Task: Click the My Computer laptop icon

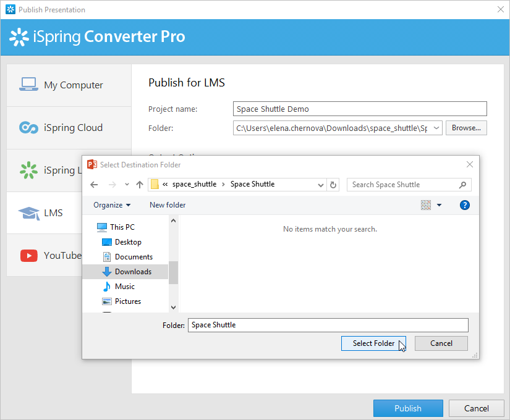Action: coord(28,85)
